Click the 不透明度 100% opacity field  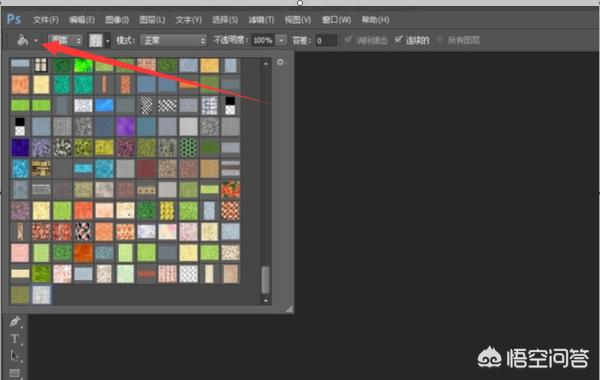click(x=262, y=40)
